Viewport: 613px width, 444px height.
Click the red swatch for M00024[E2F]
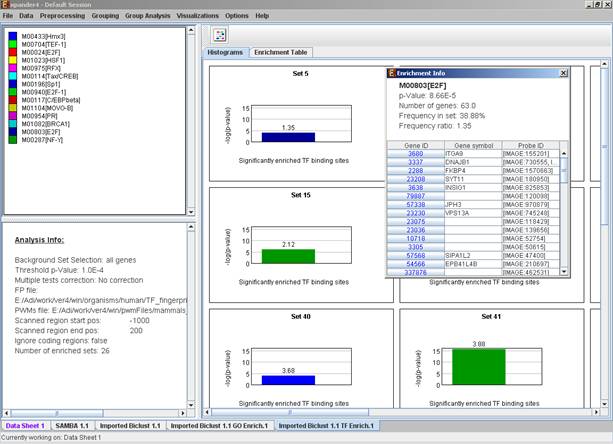(13, 52)
